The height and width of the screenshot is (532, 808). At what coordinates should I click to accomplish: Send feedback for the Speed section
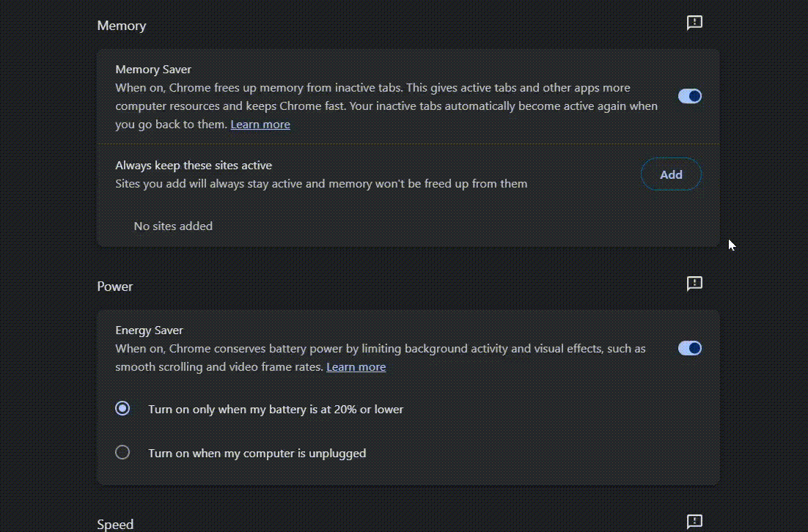coord(694,522)
